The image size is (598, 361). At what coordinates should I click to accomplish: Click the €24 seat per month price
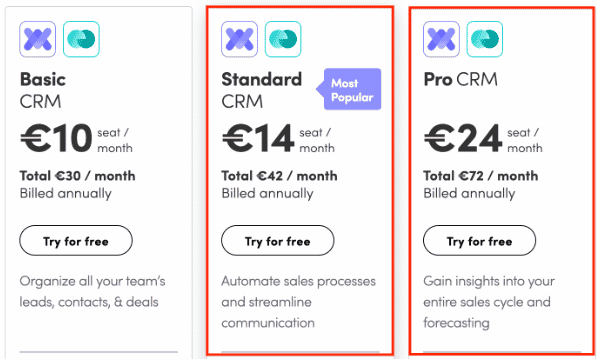pos(483,138)
